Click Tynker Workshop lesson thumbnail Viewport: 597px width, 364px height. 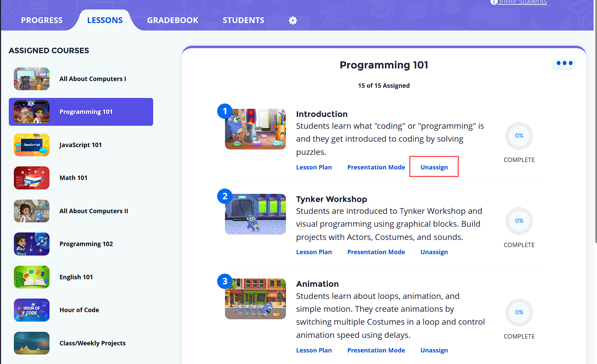(x=255, y=214)
